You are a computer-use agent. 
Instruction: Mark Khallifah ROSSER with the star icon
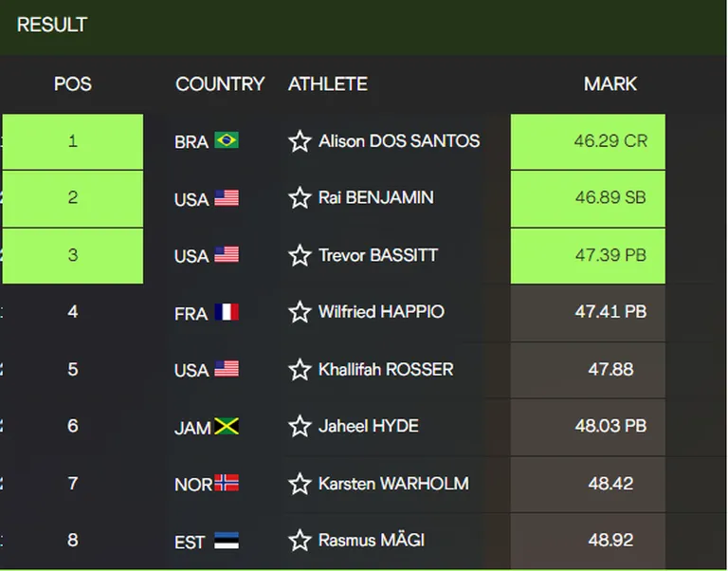[300, 369]
